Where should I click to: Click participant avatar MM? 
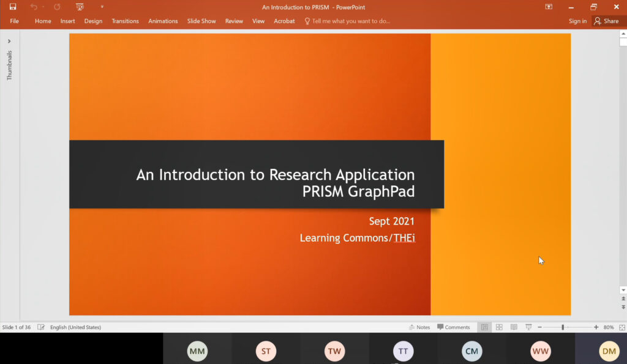point(197,351)
